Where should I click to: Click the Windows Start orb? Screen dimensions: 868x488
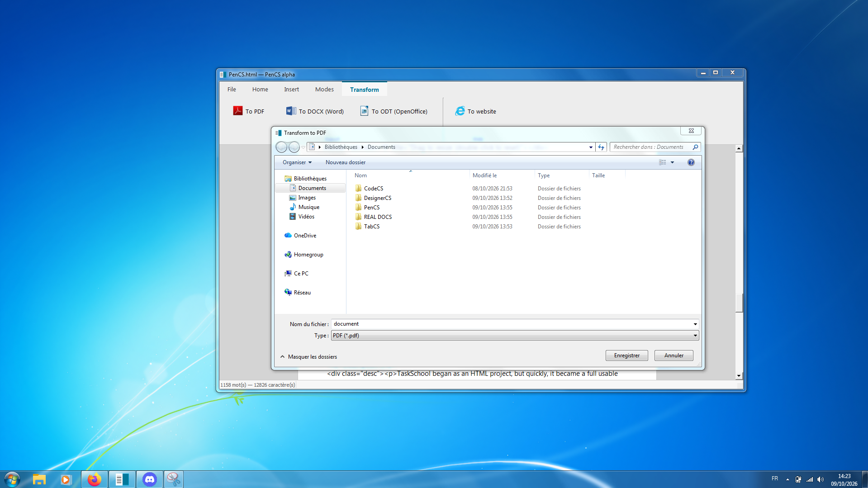[12, 479]
